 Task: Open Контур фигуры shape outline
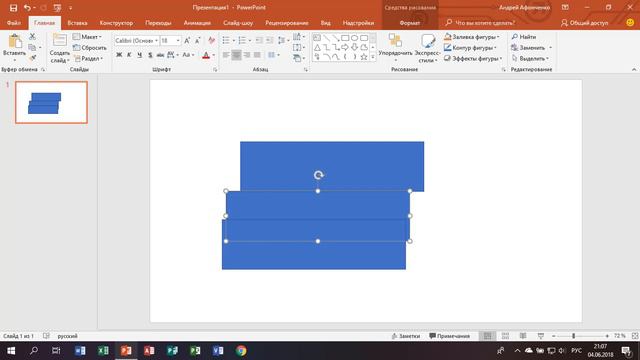click(470, 48)
